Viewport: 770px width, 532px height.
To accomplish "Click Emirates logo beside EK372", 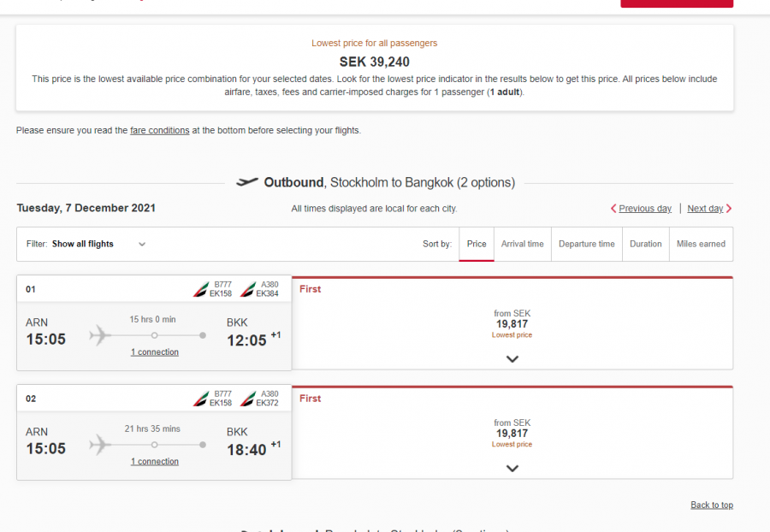I will click(x=248, y=399).
